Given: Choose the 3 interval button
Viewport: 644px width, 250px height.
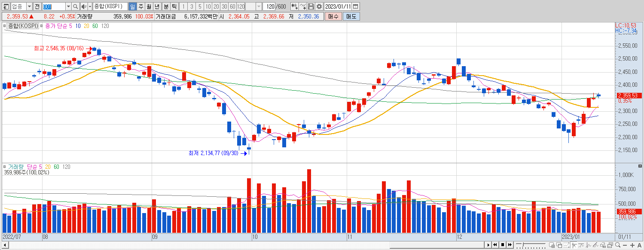Looking at the screenshot, I should [192, 6].
